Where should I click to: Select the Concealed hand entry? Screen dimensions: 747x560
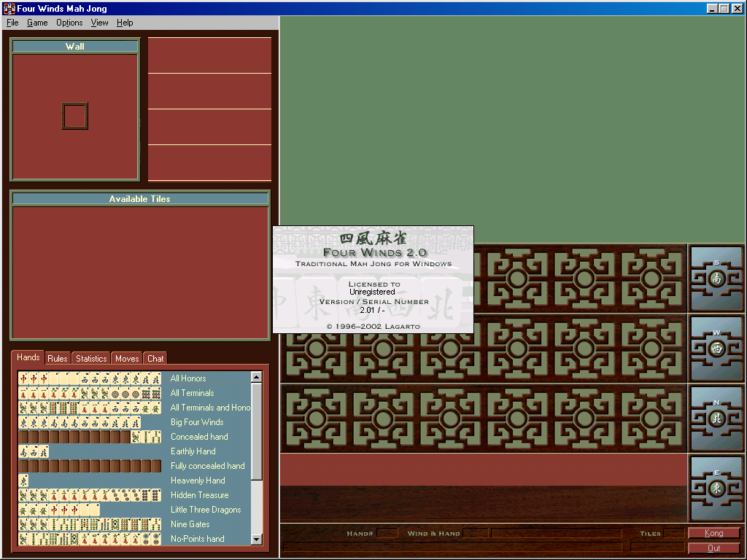point(199,437)
